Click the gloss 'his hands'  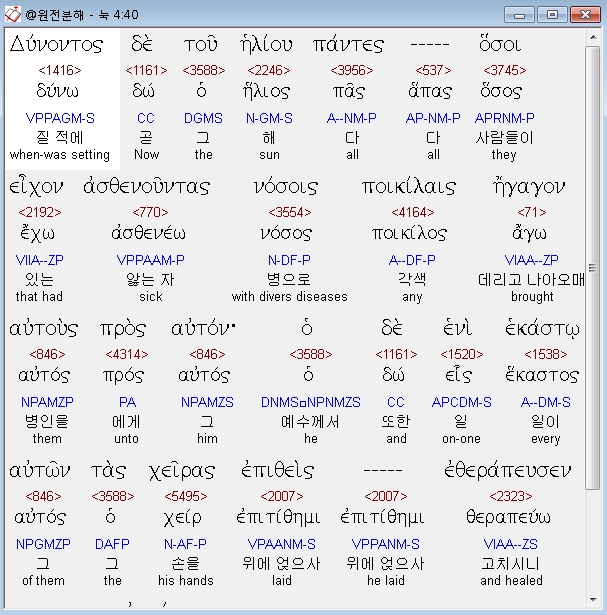point(186,581)
